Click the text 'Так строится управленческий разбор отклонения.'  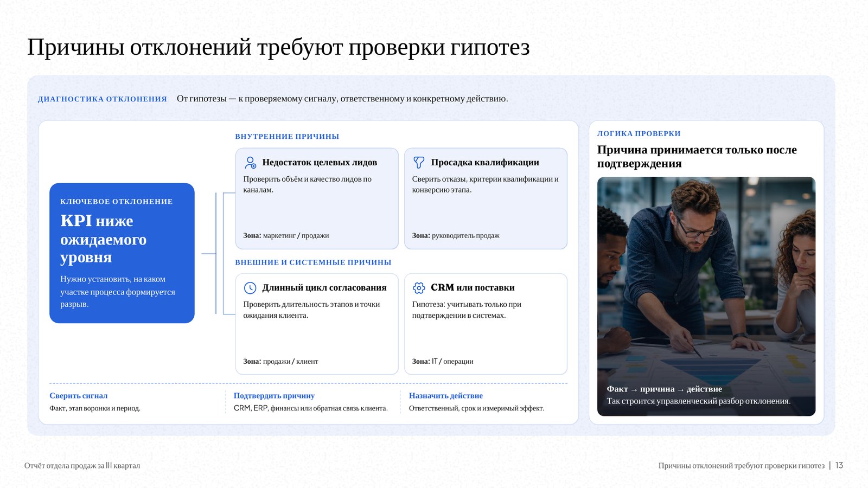[x=699, y=401]
